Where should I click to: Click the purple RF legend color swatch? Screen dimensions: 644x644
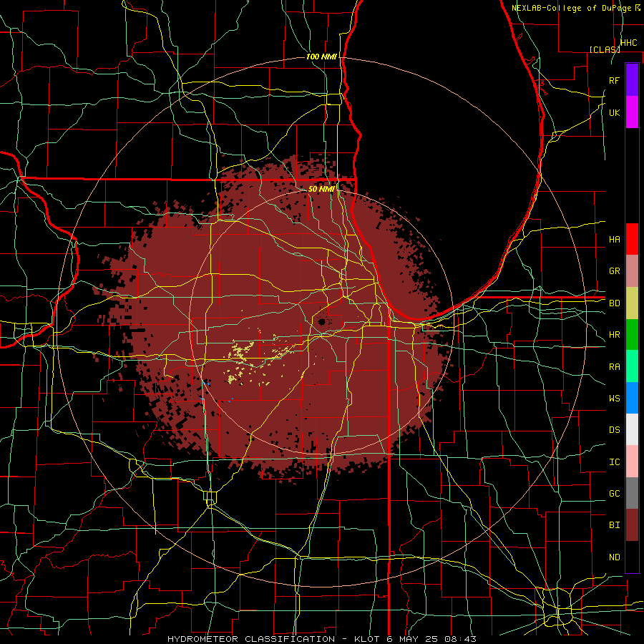(x=632, y=79)
